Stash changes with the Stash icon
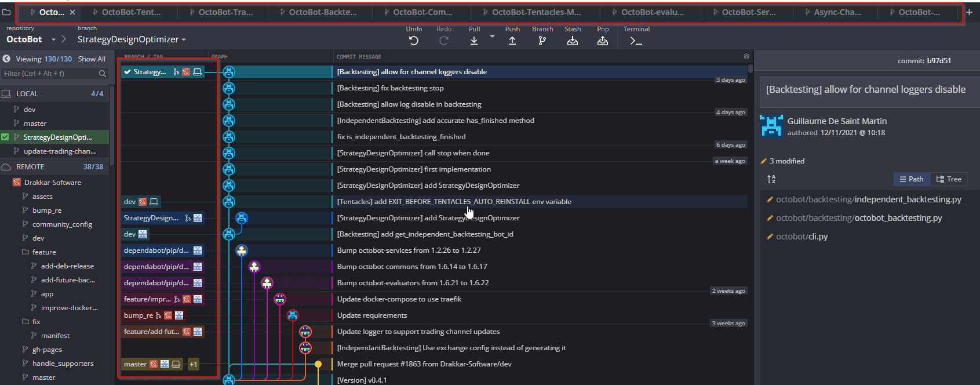Image resolution: width=980 pixels, height=385 pixels. [573, 41]
